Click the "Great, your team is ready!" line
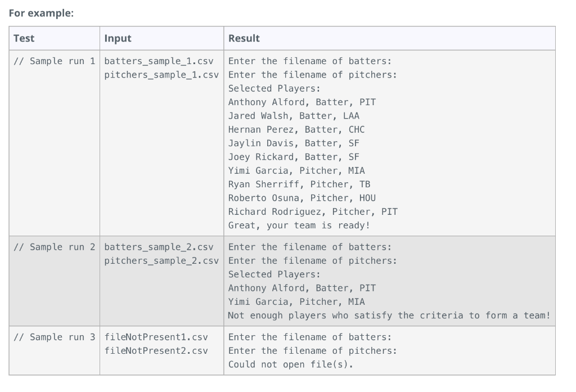576x392 pixels. click(299, 225)
